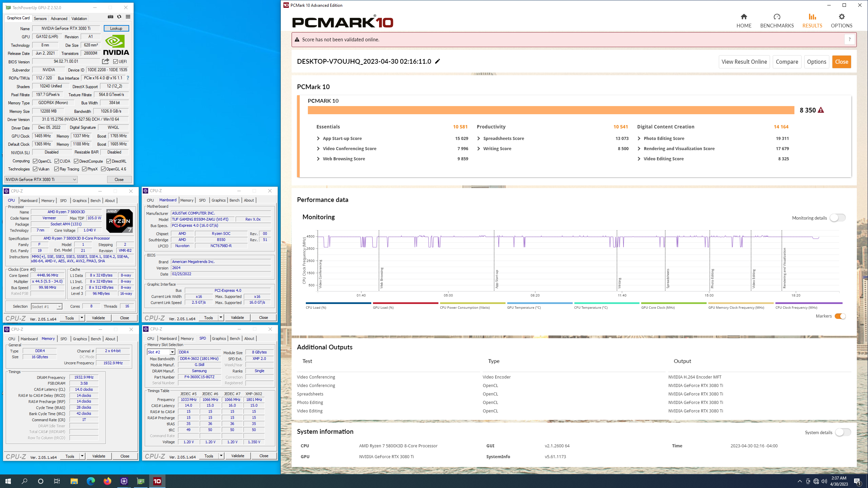This screenshot has height=488, width=868.
Task: Open Graphics tab in CPU-Z Mainboard window
Action: (219, 200)
